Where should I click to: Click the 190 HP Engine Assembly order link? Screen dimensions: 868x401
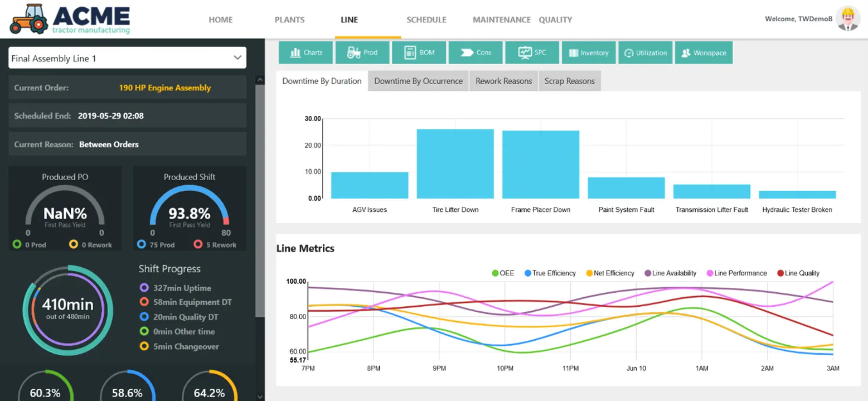point(165,88)
